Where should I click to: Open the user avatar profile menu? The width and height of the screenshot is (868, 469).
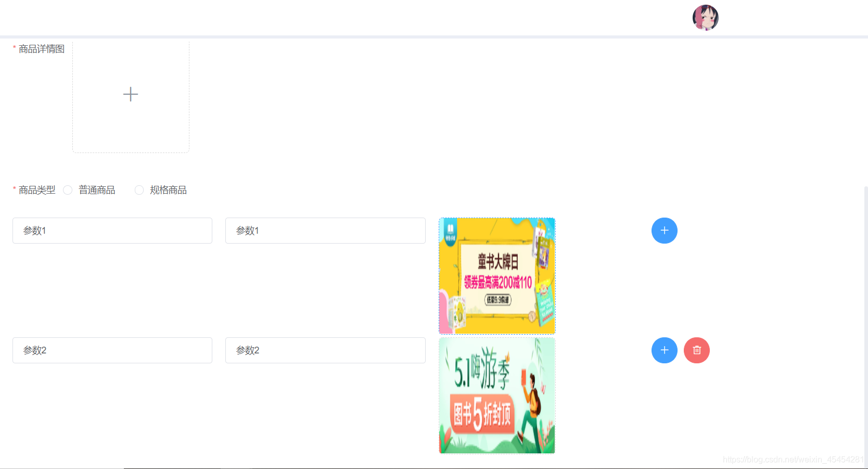click(x=705, y=18)
